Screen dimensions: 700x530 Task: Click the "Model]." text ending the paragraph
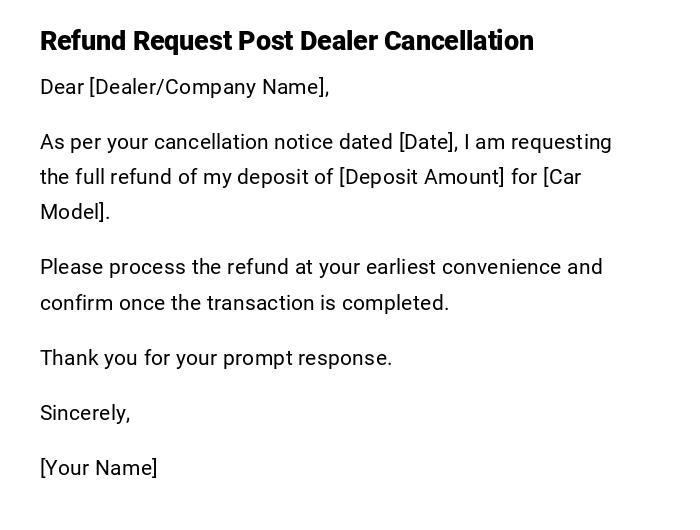click(75, 212)
